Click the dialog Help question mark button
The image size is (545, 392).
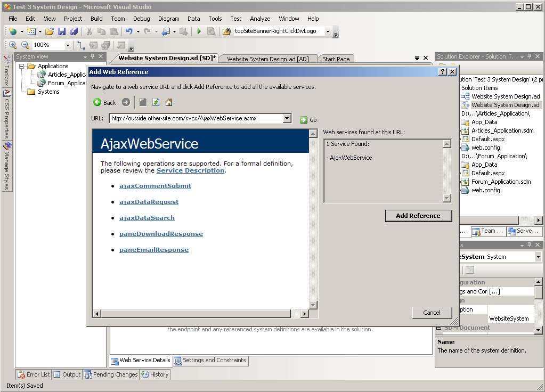coord(443,71)
